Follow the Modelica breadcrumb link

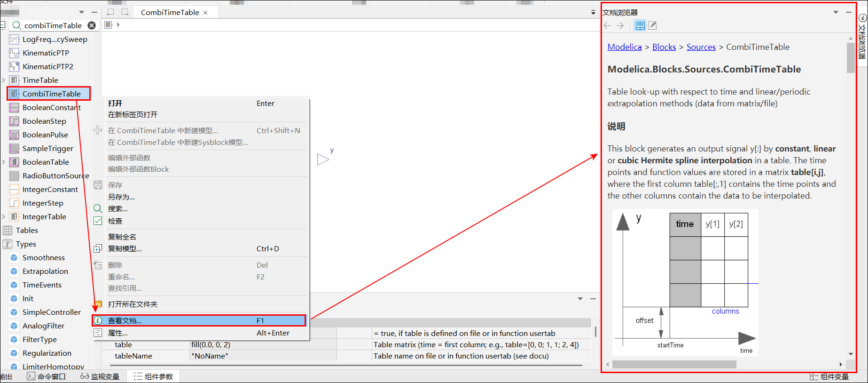point(624,47)
